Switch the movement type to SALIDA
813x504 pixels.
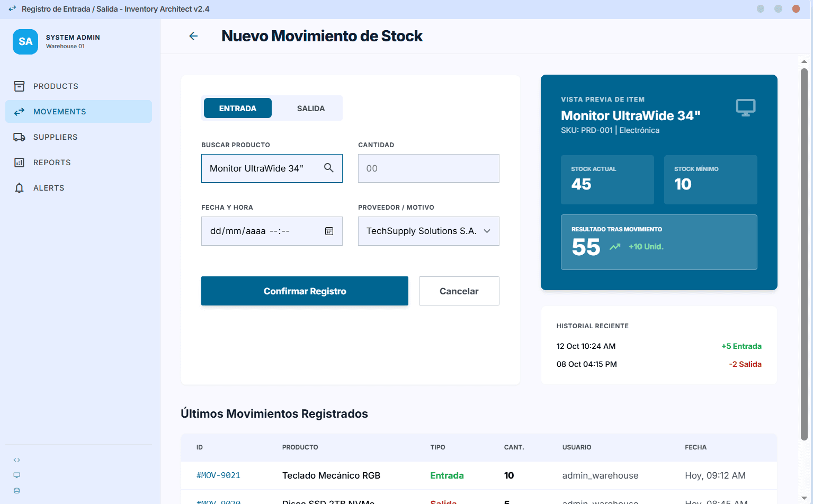[x=311, y=108]
